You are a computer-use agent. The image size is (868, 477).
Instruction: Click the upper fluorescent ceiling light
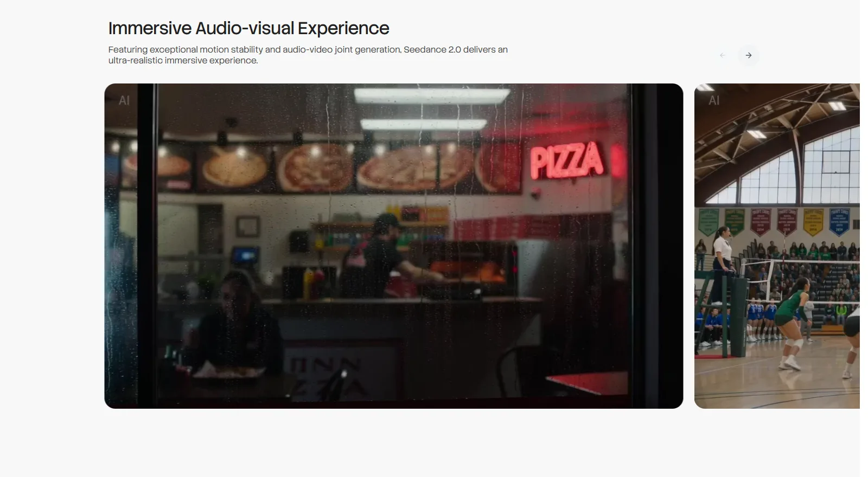432,96
